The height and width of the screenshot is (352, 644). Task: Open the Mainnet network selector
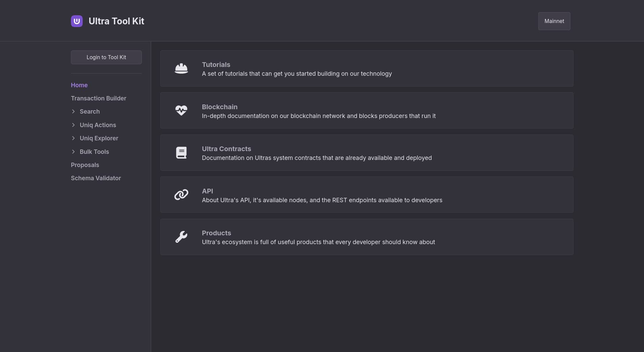point(554,21)
